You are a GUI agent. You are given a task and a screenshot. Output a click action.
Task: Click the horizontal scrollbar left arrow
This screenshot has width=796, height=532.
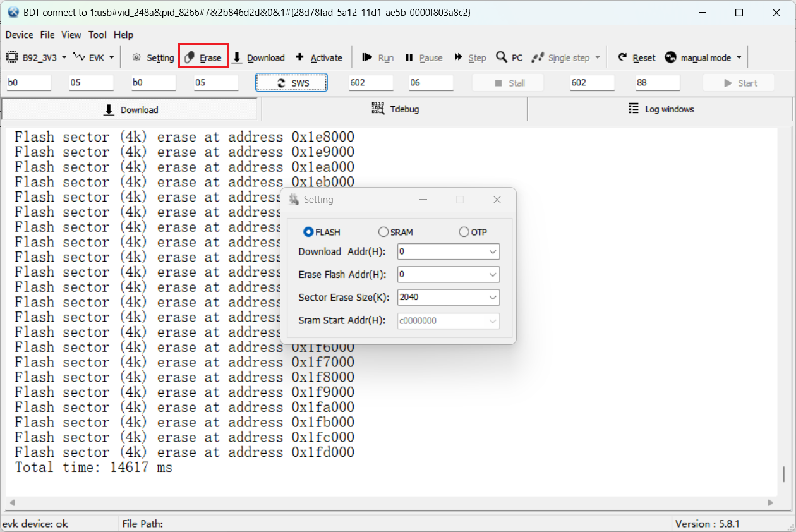point(11,503)
